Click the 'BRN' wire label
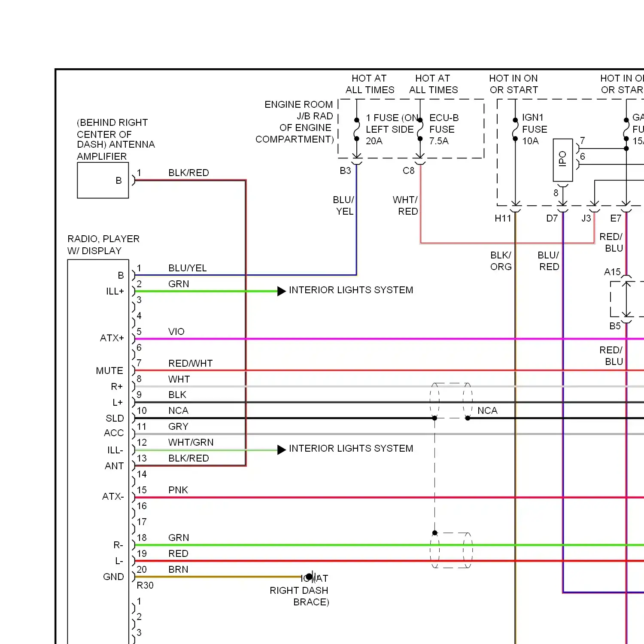Viewport: 644px width, 644px height. click(x=178, y=569)
